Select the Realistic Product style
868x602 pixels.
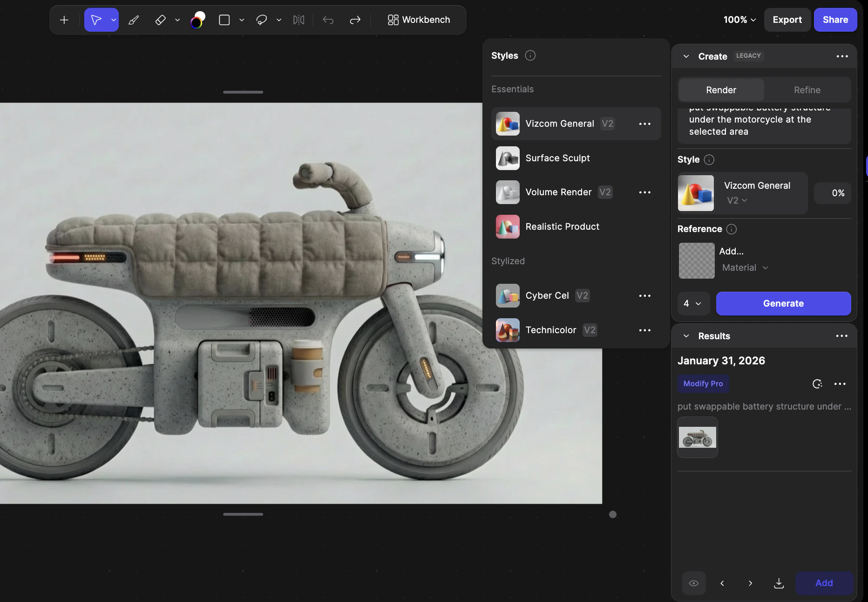tap(562, 226)
